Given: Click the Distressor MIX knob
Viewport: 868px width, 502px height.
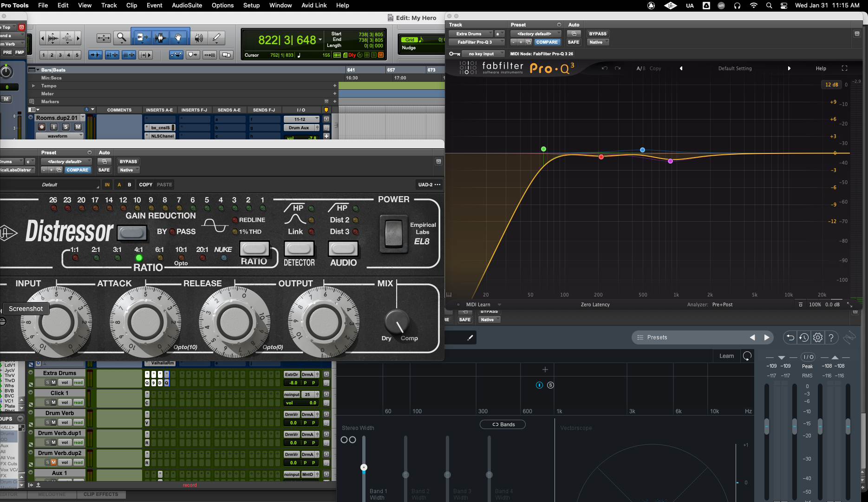Looking at the screenshot, I should [397, 321].
